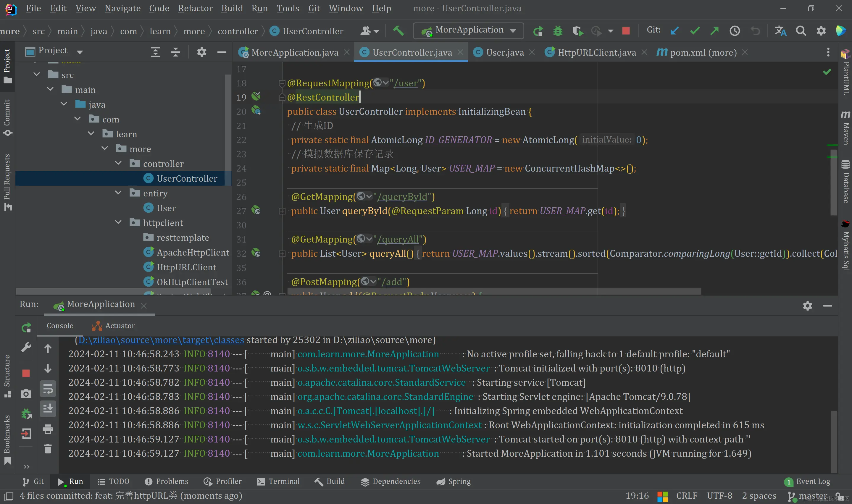Take thread dump camera icon
Screen dimensions: 852x504
click(x=26, y=394)
